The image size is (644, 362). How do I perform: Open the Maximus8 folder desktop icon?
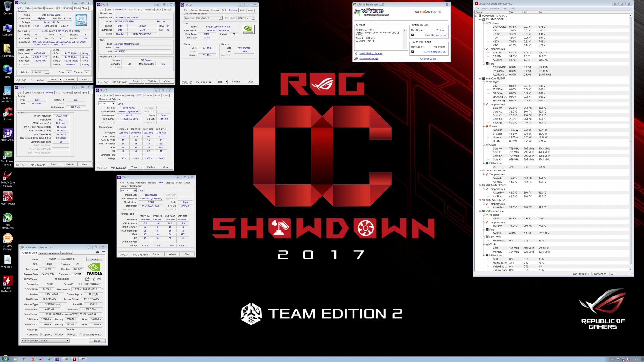pos(8,50)
